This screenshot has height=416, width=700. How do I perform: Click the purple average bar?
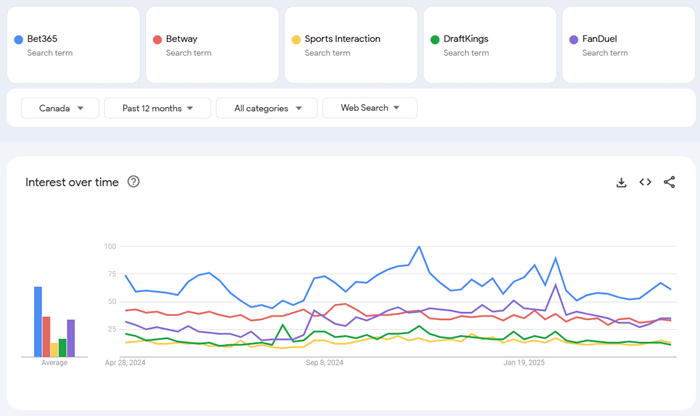[x=71, y=338]
